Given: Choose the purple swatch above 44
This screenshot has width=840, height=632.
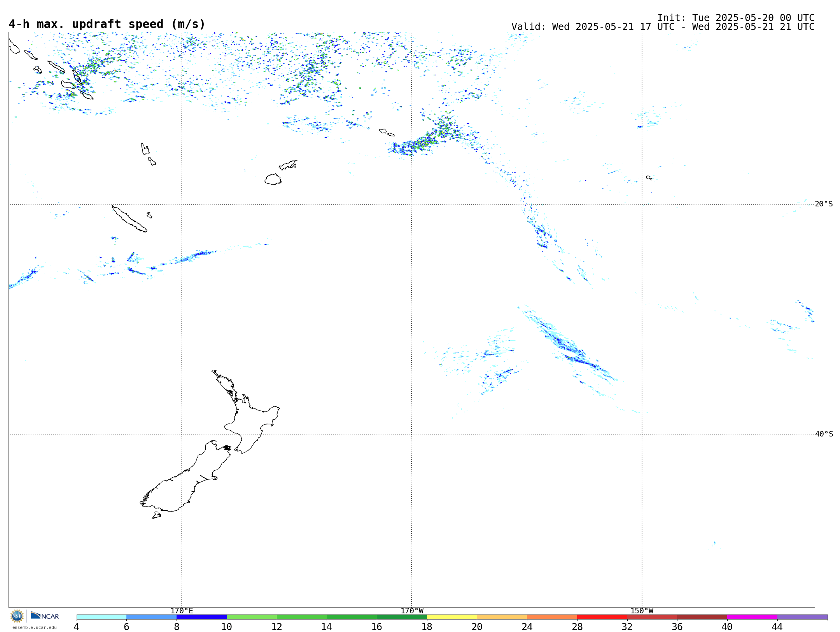Looking at the screenshot, I should coord(802,617).
